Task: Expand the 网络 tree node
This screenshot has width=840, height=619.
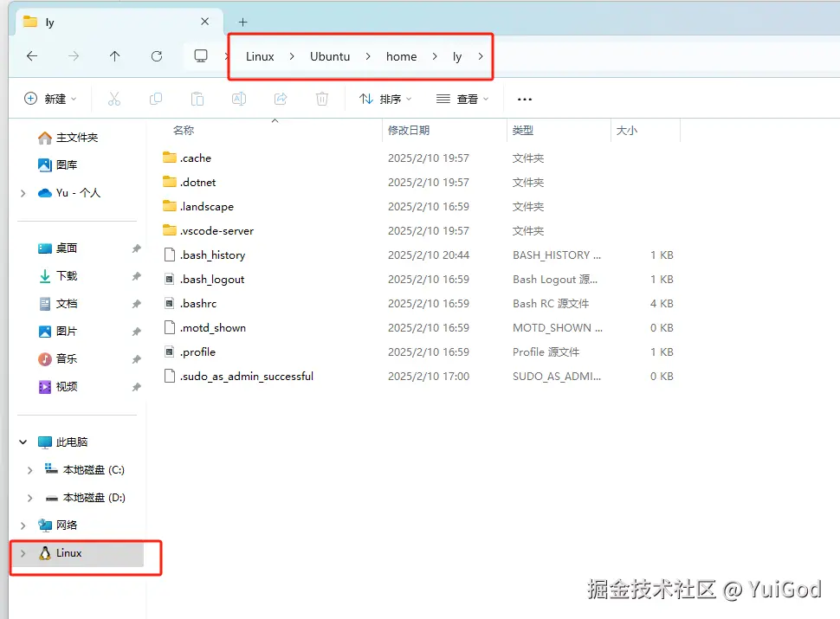Action: [x=23, y=526]
